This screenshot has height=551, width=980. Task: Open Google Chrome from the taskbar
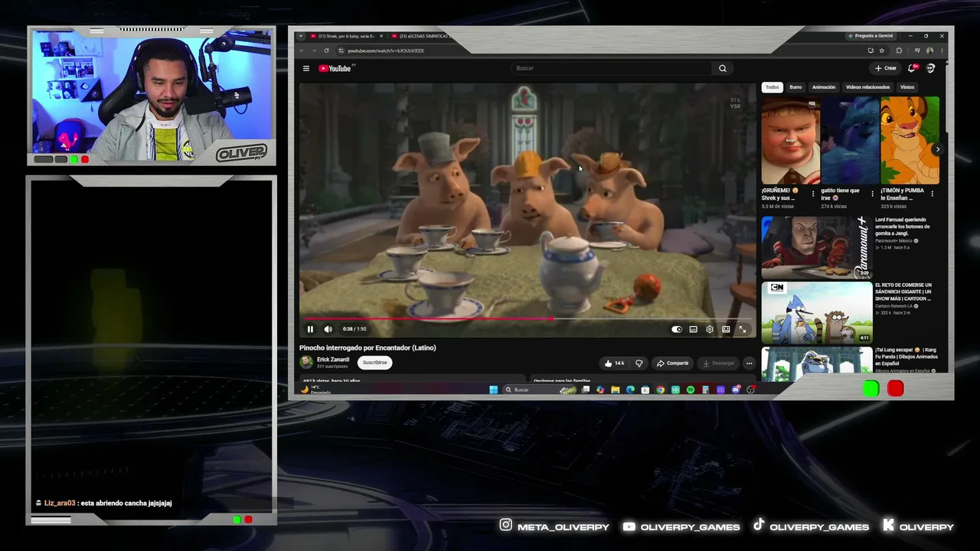coord(660,390)
